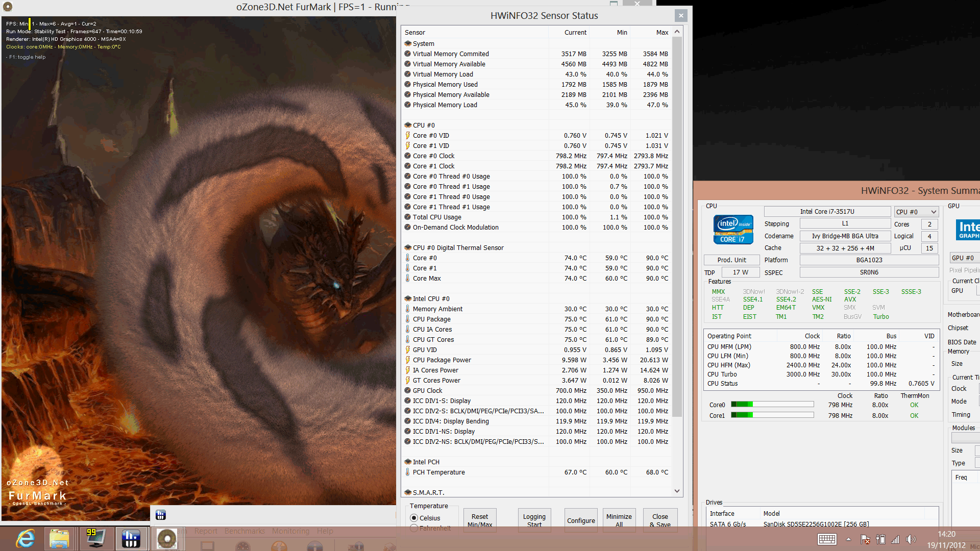Close the HWiNFO32 Sensor Status window
Viewport: 980px width, 551px height.
(681, 16)
